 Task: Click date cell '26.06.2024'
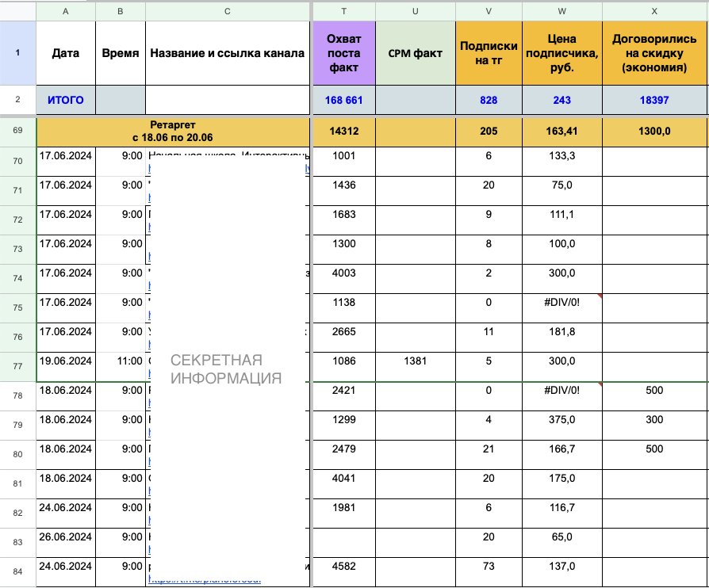pyautogui.click(x=66, y=543)
